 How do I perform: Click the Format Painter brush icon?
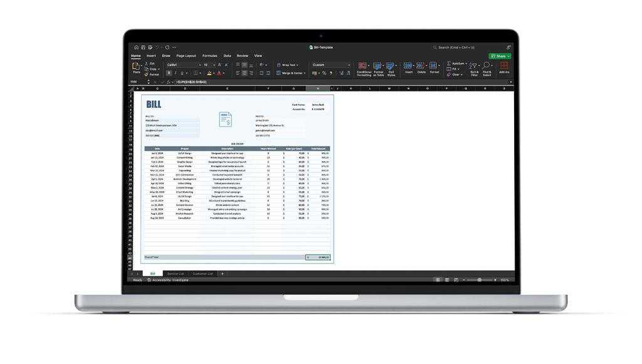tap(147, 75)
